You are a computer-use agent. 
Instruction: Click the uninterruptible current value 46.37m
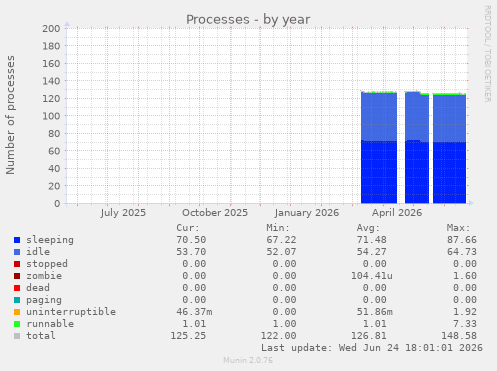point(194,312)
